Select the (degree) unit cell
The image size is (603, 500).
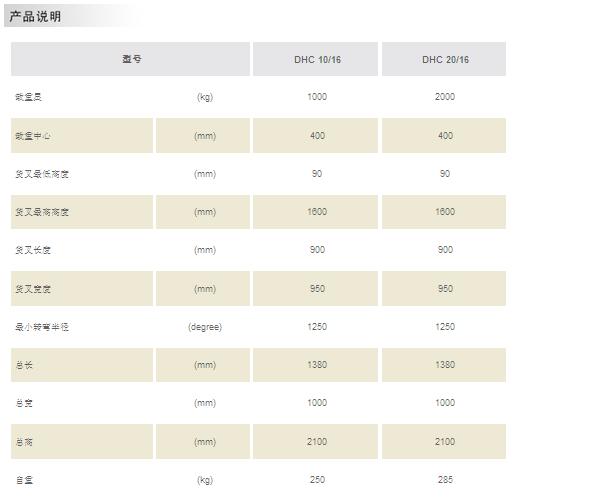pyautogui.click(x=204, y=327)
